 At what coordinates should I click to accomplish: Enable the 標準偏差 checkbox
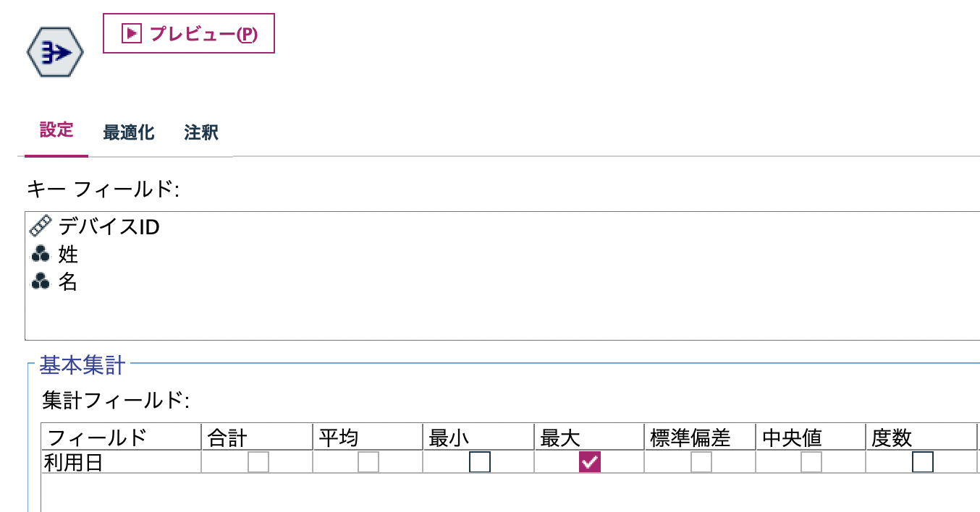[x=700, y=461]
